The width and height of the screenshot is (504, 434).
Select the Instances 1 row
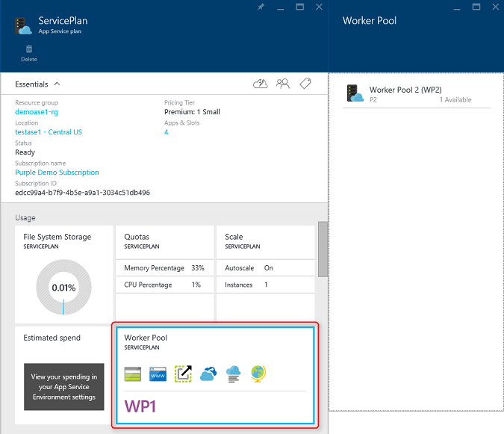pos(266,285)
